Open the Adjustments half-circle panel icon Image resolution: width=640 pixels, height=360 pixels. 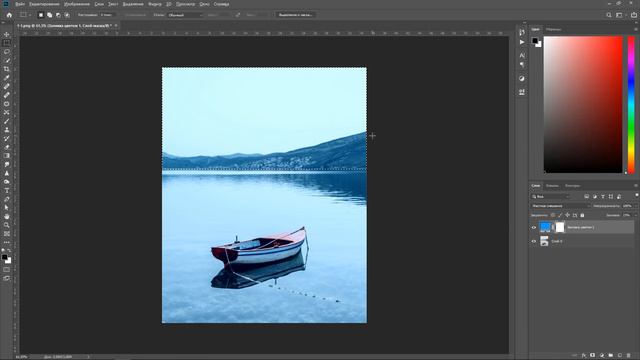click(x=522, y=78)
